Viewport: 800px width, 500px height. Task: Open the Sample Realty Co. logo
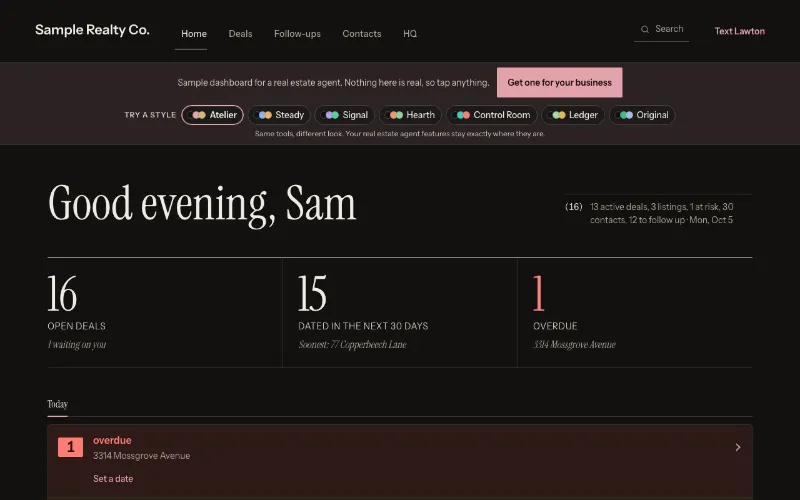(92, 30)
